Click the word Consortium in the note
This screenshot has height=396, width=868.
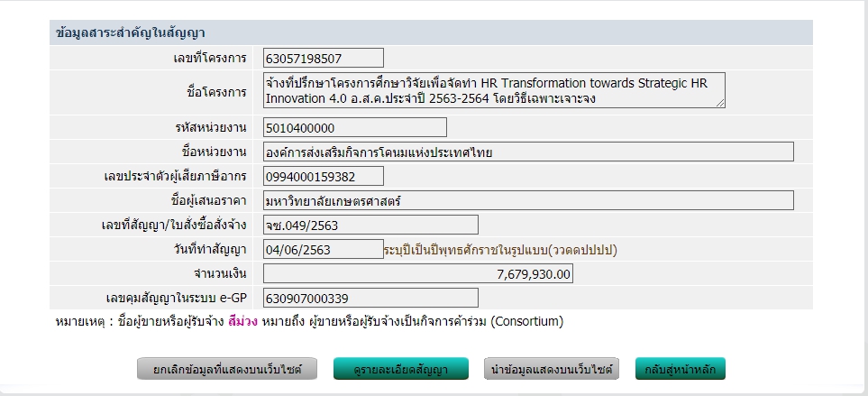(x=526, y=321)
